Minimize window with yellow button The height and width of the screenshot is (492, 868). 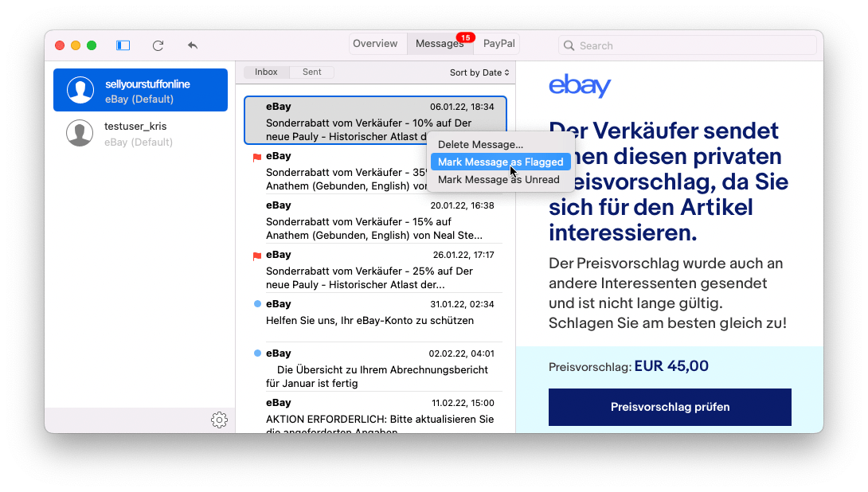(76, 45)
